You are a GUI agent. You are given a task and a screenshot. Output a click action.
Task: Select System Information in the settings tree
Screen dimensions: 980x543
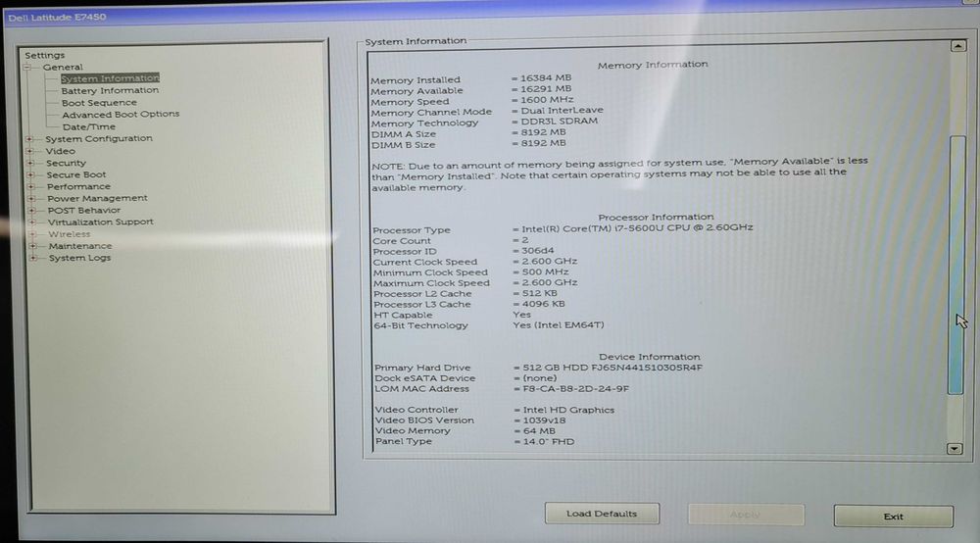[x=110, y=78]
